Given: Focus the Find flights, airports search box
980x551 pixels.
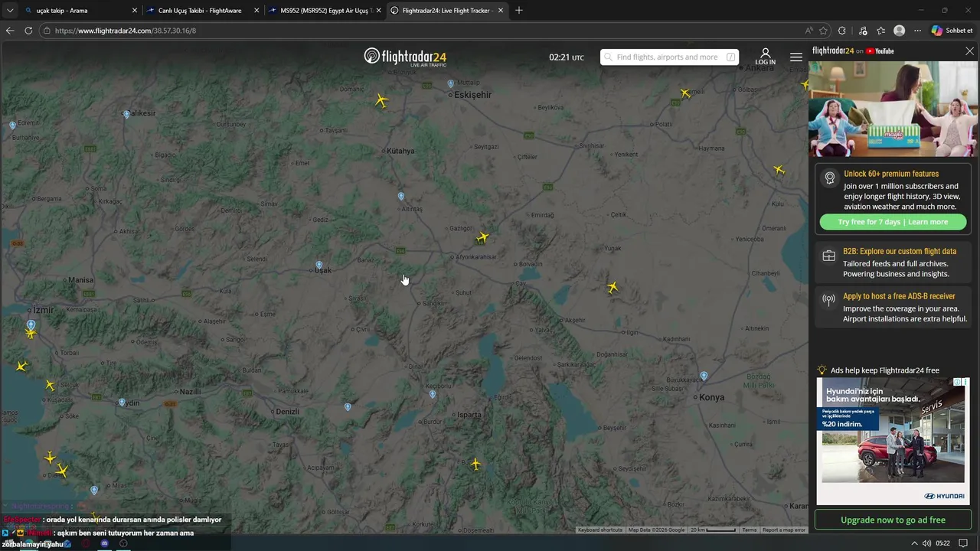Looking at the screenshot, I should click(x=669, y=57).
